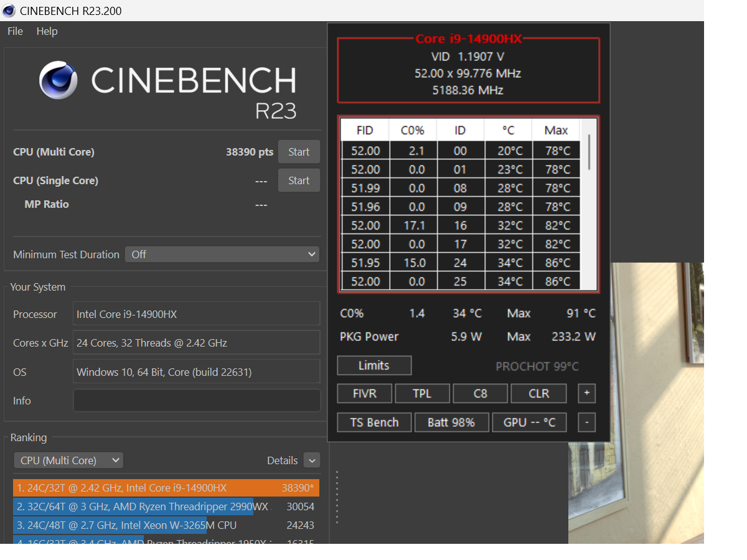Select the Xeon W-3265M ranking row
This screenshot has height=560, width=747.
166,525
